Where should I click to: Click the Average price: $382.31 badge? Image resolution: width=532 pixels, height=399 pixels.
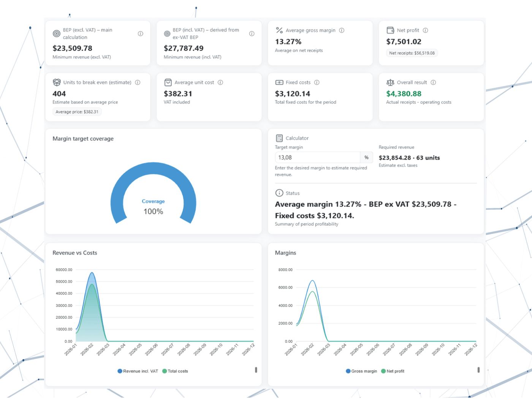point(77,112)
